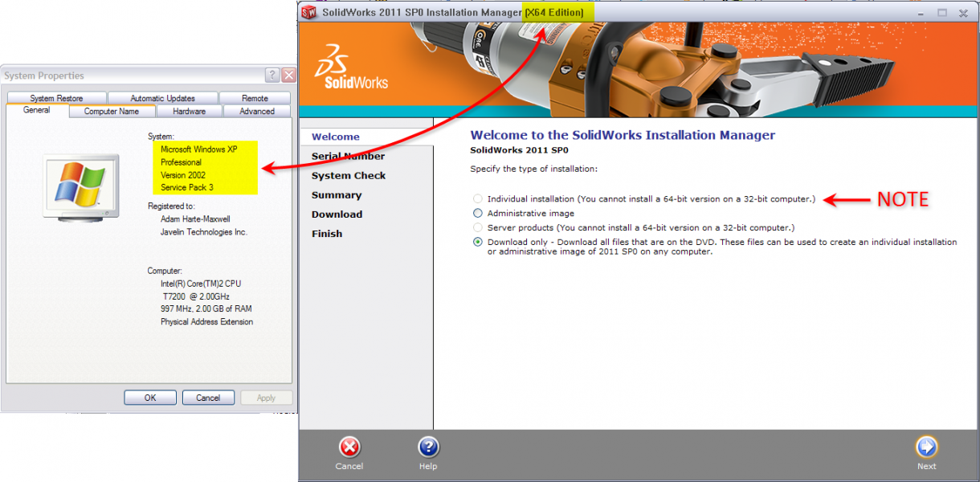This screenshot has height=482, width=980.
Task: Open the Automatic Updates tab
Action: (x=163, y=98)
